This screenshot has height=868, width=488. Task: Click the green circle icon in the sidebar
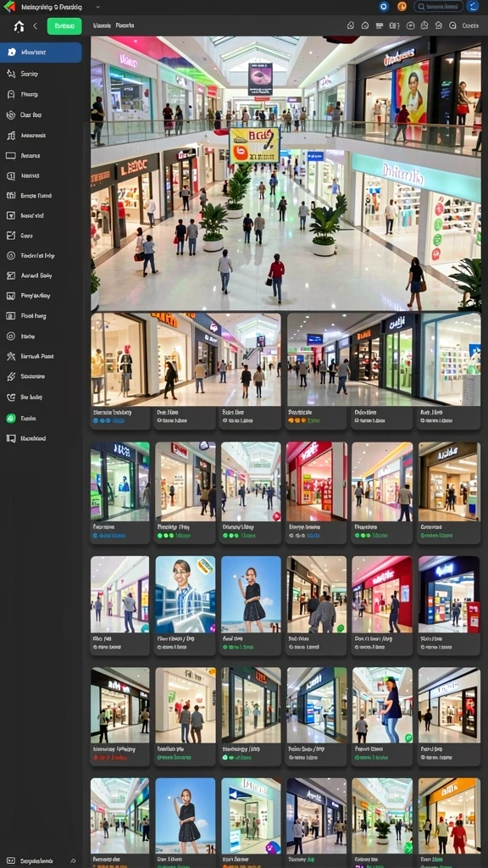click(10, 419)
